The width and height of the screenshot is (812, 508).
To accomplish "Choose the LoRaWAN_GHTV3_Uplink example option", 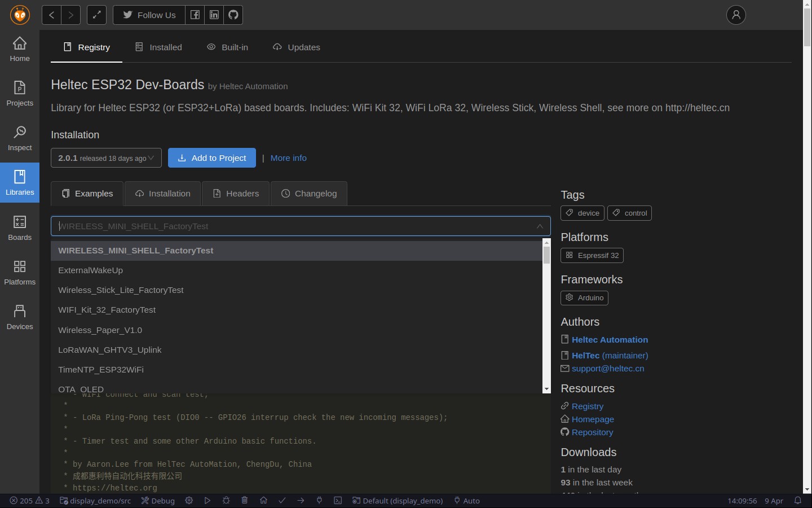I will (x=109, y=350).
